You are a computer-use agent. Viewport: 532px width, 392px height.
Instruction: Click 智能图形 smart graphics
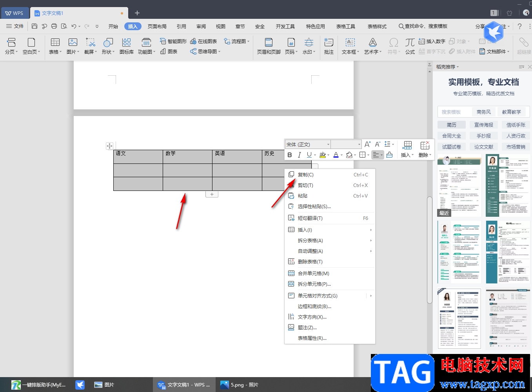tap(173, 41)
